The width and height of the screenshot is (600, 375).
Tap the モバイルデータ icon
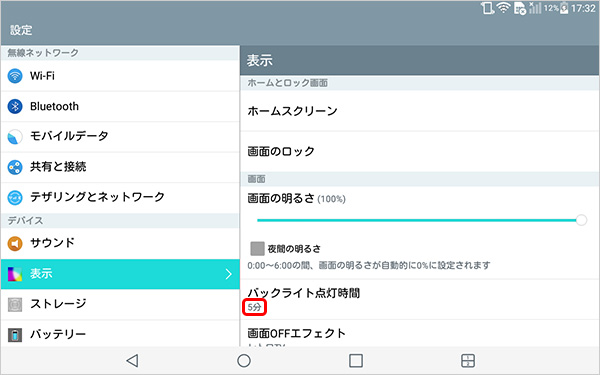click(x=15, y=137)
